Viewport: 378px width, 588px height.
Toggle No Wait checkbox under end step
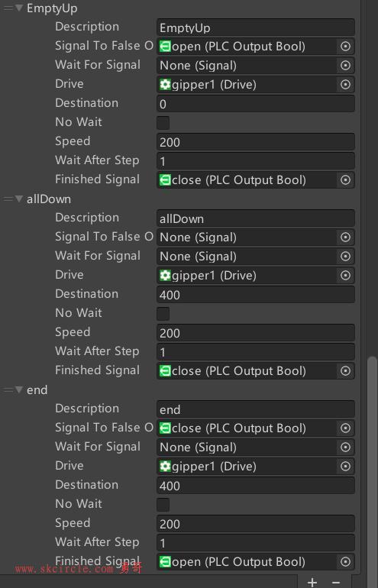click(163, 504)
